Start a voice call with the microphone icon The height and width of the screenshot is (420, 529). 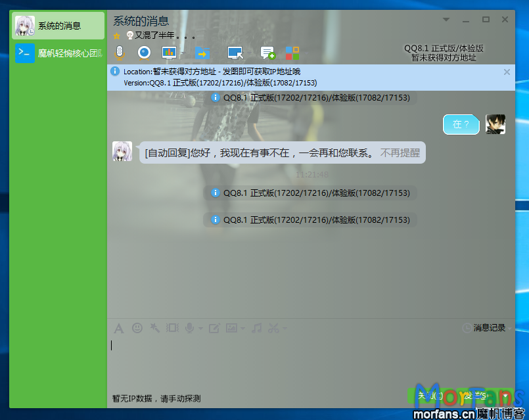[x=120, y=53]
